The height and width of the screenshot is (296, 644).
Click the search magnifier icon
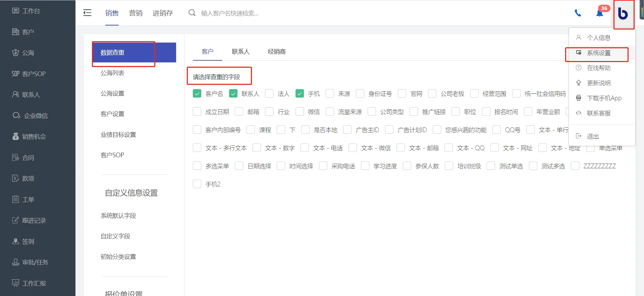(x=192, y=13)
